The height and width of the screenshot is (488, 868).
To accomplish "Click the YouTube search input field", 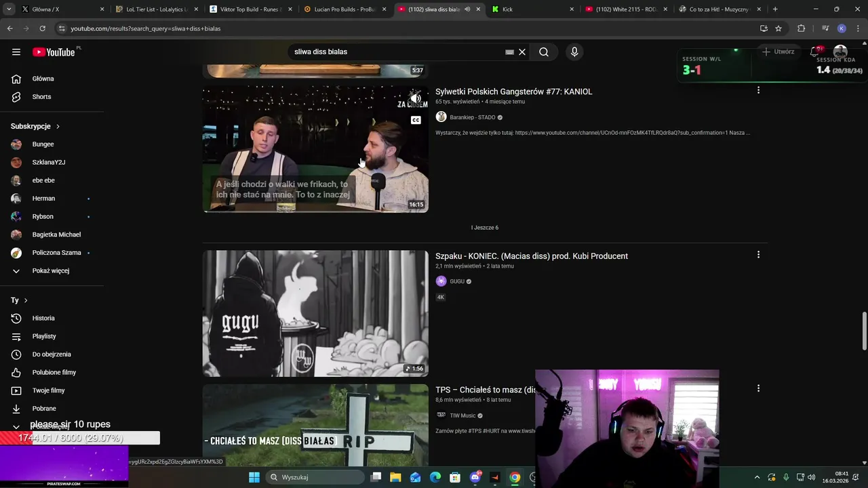I will coord(398,52).
